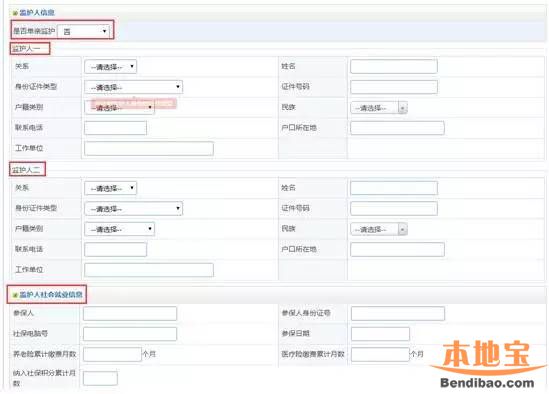Open 监护人一 户籍类别 dropdown
This screenshot has width=549, height=394.
pos(119,107)
